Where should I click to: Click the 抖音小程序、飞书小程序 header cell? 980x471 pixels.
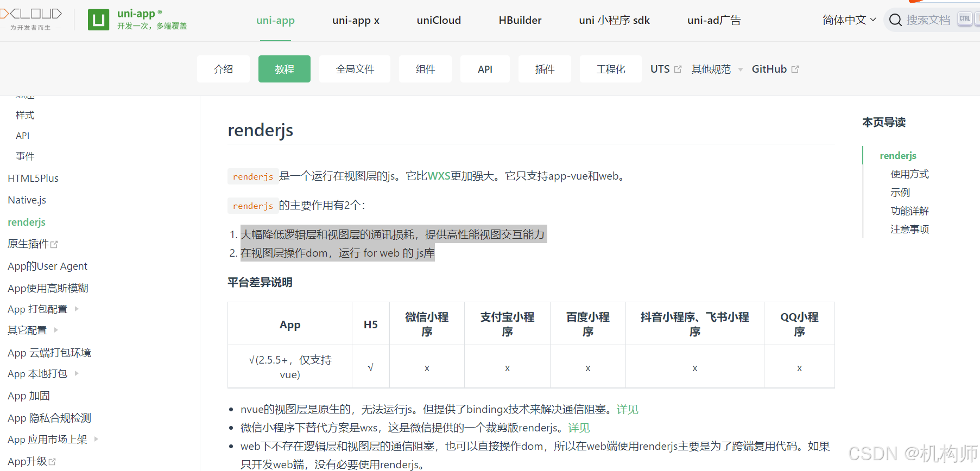click(x=695, y=324)
